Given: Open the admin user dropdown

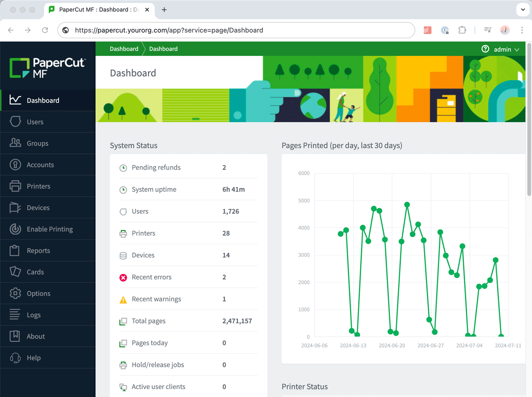Looking at the screenshot, I should click(506, 49).
